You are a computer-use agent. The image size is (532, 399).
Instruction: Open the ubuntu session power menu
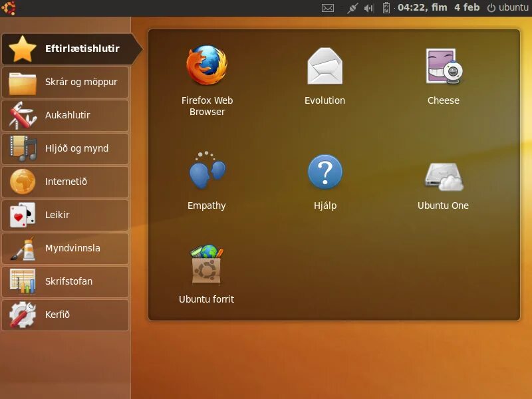pyautogui.click(x=507, y=7)
